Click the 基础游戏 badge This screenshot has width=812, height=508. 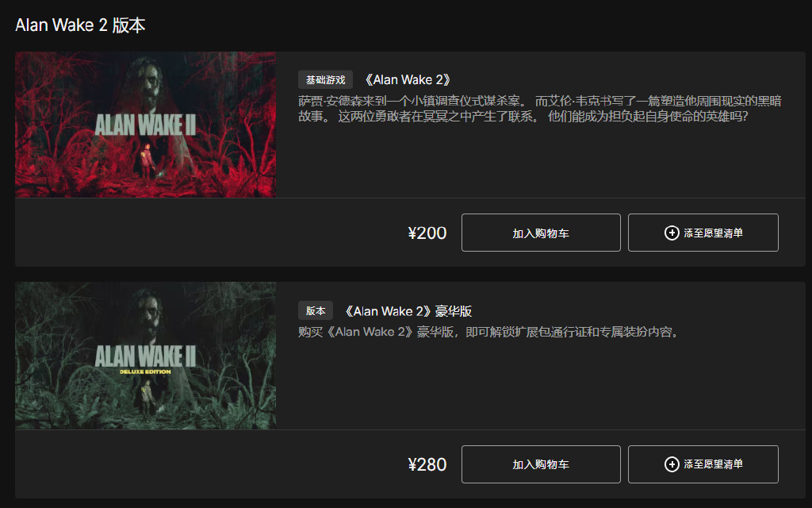(325, 80)
